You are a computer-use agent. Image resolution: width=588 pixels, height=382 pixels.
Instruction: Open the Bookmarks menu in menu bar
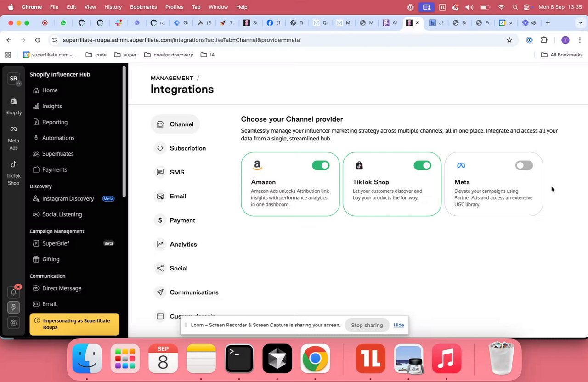click(x=143, y=7)
